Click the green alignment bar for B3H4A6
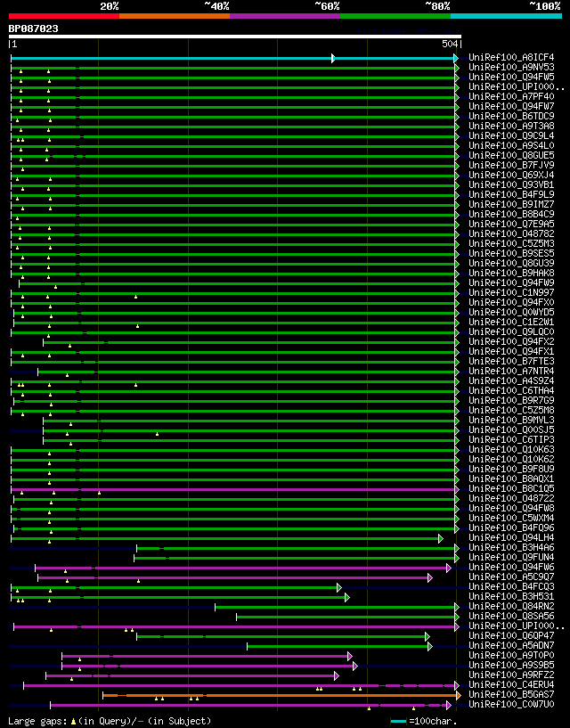570x728 pixels. click(x=297, y=548)
